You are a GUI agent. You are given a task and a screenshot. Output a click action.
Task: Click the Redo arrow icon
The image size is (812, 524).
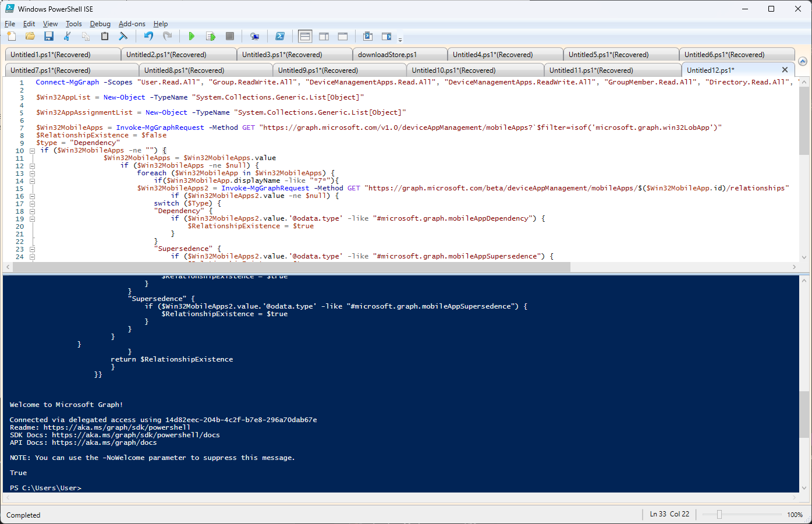pos(167,36)
